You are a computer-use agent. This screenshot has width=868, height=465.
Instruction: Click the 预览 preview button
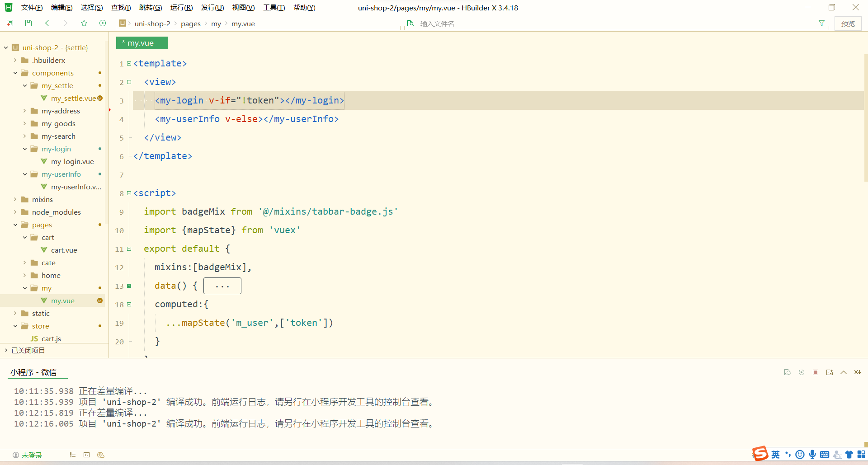click(848, 23)
